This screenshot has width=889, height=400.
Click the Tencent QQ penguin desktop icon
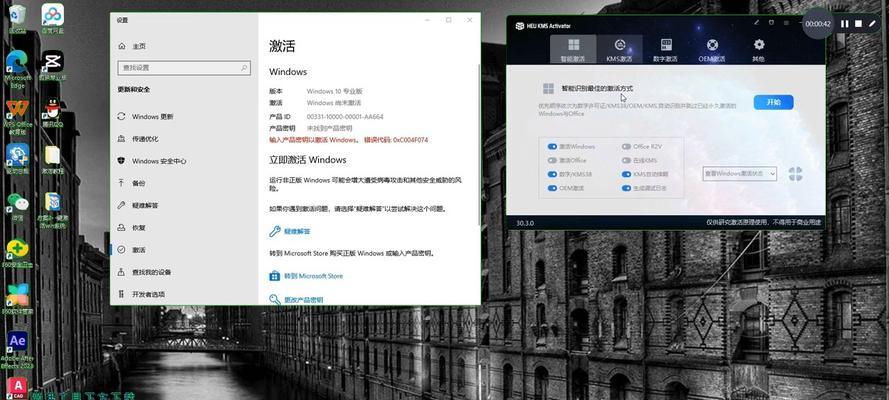tap(52, 112)
